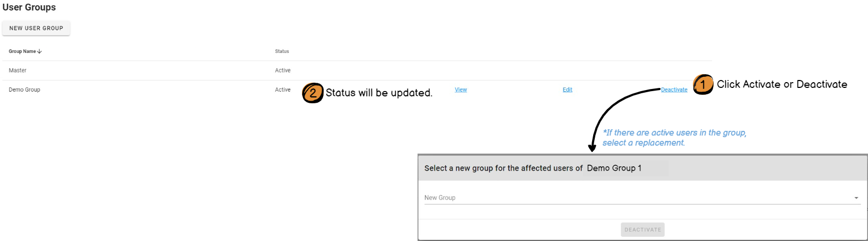Expand the New Group dropdown arrow

pos(856,198)
